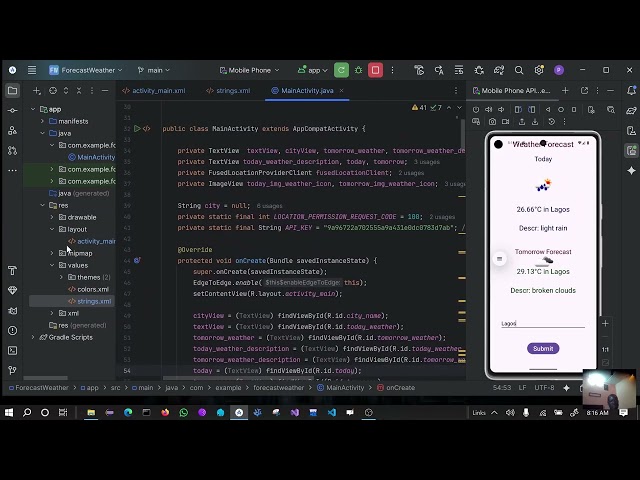Switch to strings.xml editor tab
The height and width of the screenshot is (480, 640).
(x=228, y=91)
